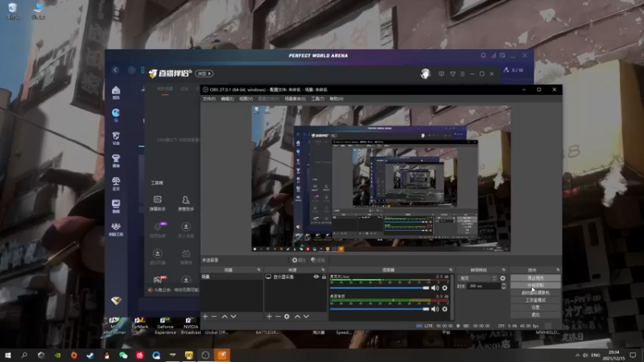Pop out the 来源 dock via header icon
This screenshot has width=644, height=362.
[324, 270]
